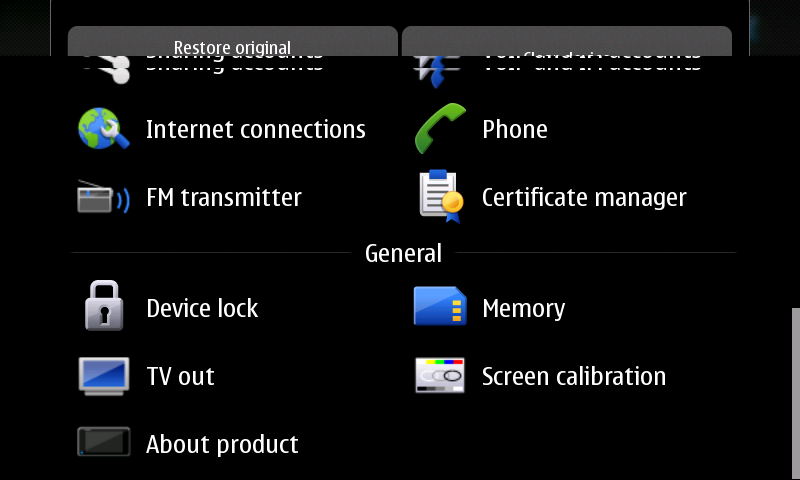
Task: Choose the Phone settings label
Action: click(x=515, y=129)
